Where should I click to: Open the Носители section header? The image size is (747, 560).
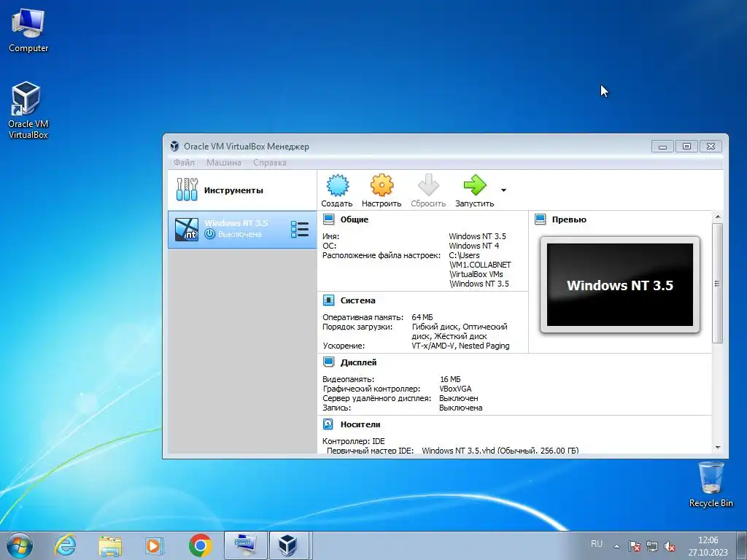[360, 424]
